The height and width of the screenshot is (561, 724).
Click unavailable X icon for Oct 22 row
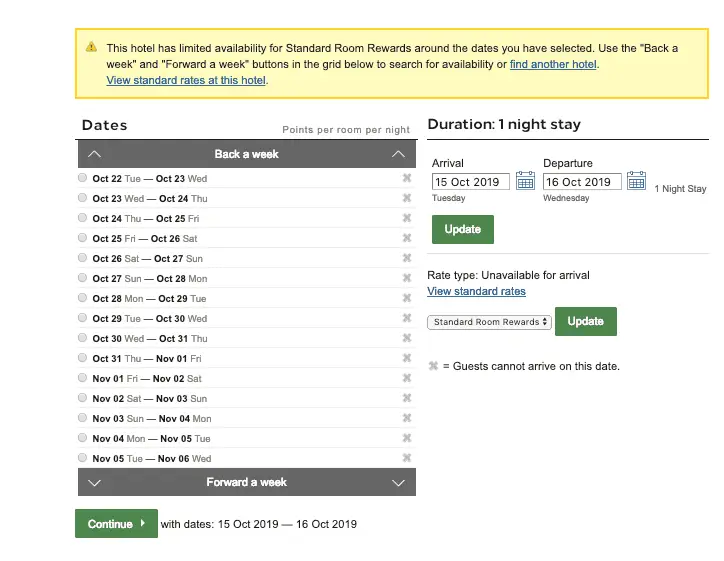407,178
